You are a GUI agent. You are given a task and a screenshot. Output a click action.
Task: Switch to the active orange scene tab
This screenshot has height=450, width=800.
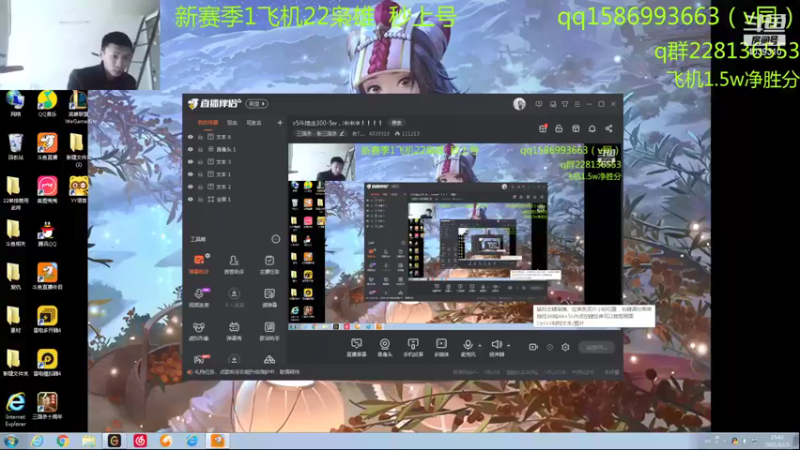[x=208, y=123]
